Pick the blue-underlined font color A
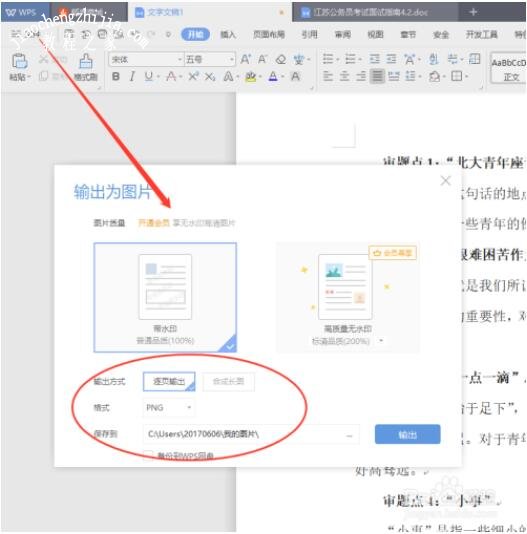This screenshot has height=534, width=527. point(273,77)
